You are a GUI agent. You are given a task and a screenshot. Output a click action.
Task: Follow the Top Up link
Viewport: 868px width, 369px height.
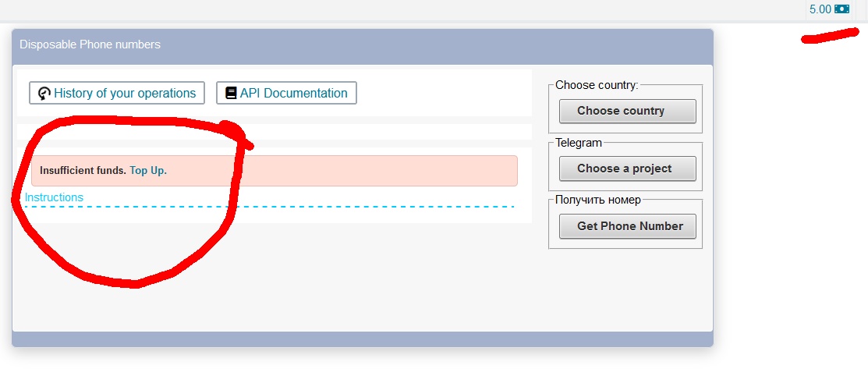(148, 171)
